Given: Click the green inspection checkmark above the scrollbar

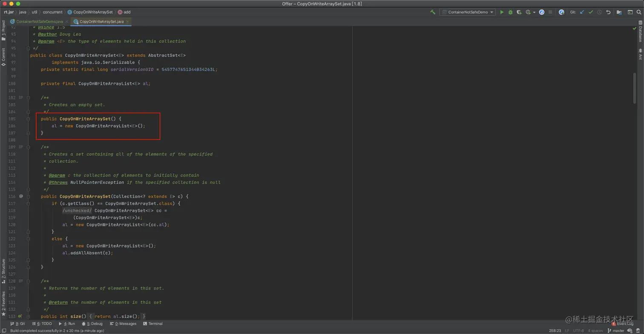Looking at the screenshot, I should (x=634, y=28).
